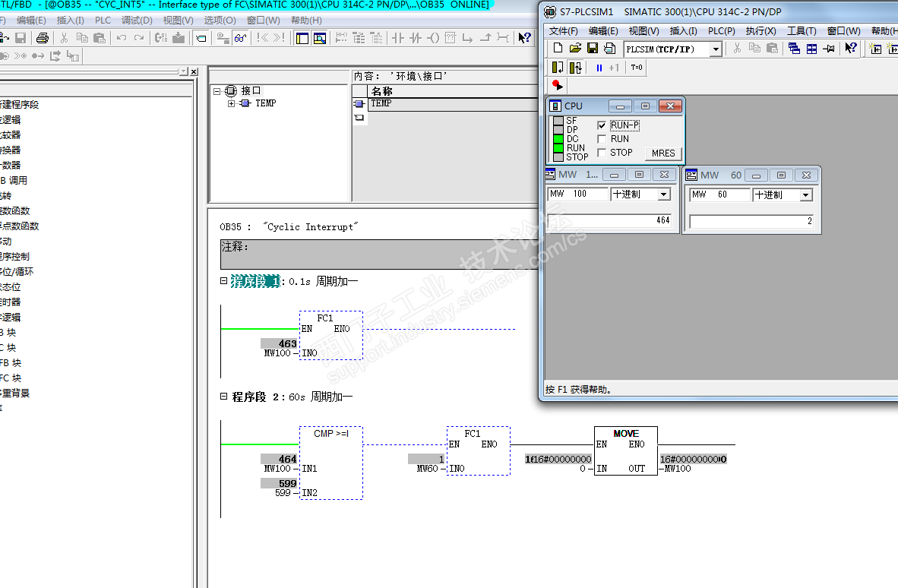Open the PLC(P) menu in PLCSIM
This screenshot has width=898, height=588.
tap(722, 31)
